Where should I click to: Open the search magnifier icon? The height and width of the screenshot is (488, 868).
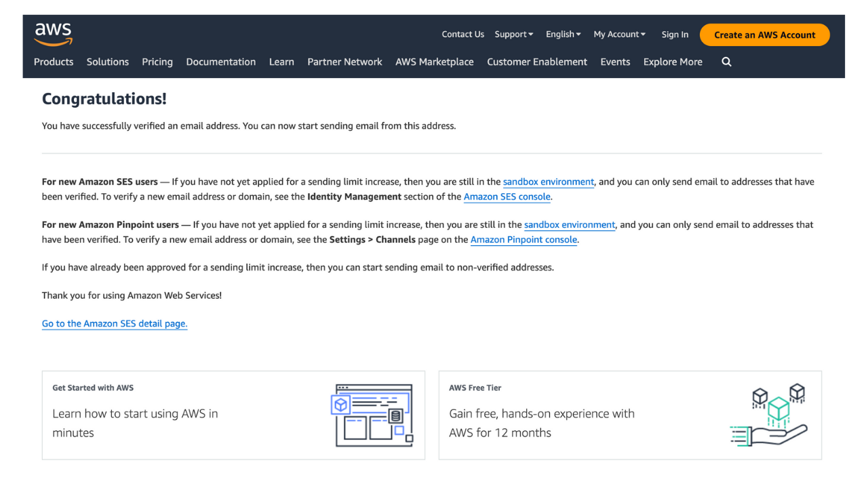click(726, 62)
